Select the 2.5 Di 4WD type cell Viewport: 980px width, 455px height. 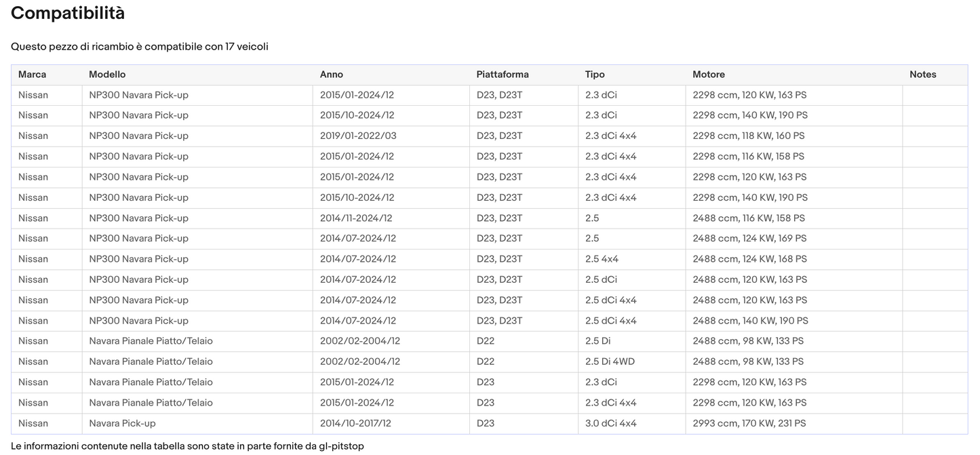point(610,361)
